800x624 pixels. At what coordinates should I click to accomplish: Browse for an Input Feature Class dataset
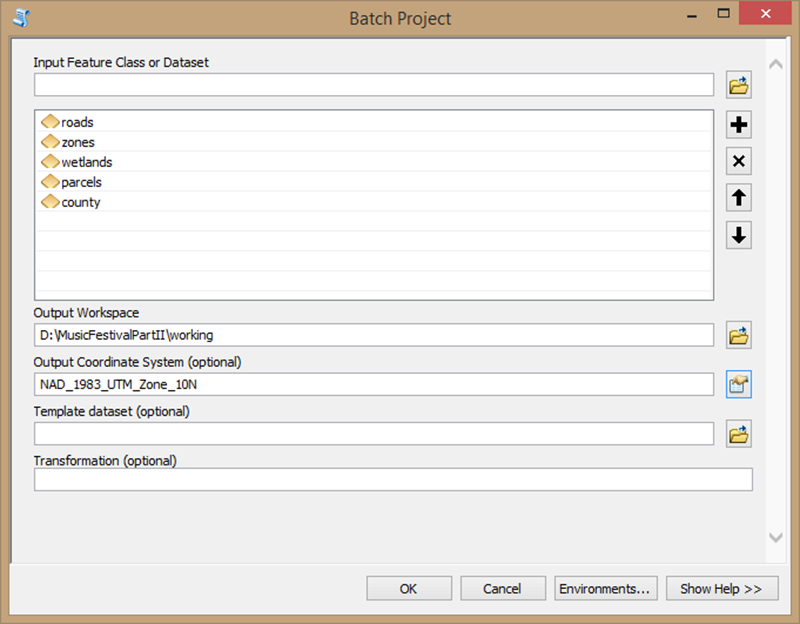tap(738, 85)
